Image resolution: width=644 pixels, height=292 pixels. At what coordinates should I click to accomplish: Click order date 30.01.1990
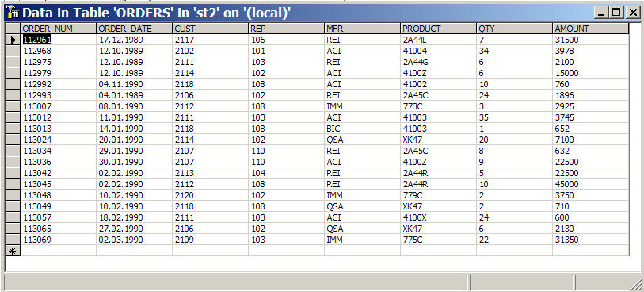(135, 162)
